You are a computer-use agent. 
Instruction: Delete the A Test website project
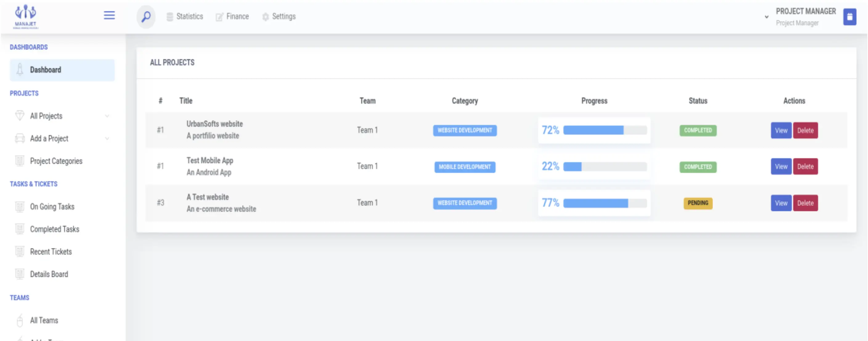(805, 203)
